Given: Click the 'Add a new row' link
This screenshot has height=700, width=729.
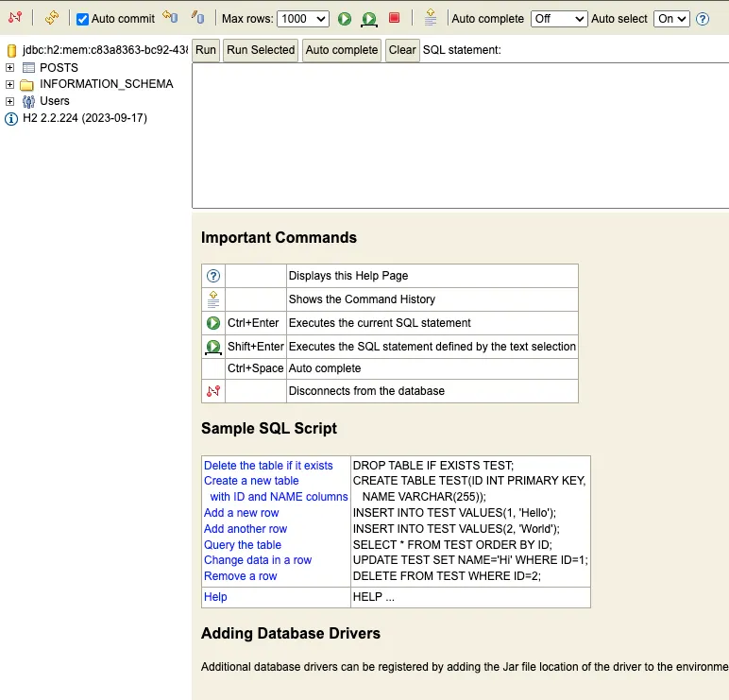Looking at the screenshot, I should pos(242,513).
